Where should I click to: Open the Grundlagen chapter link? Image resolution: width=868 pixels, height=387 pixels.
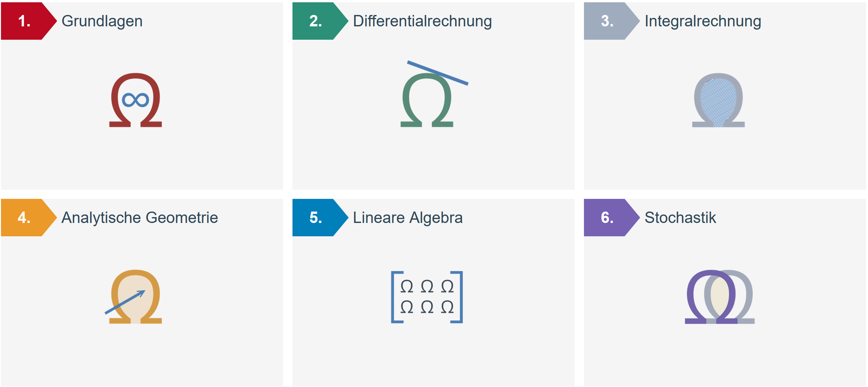pyautogui.click(x=102, y=22)
